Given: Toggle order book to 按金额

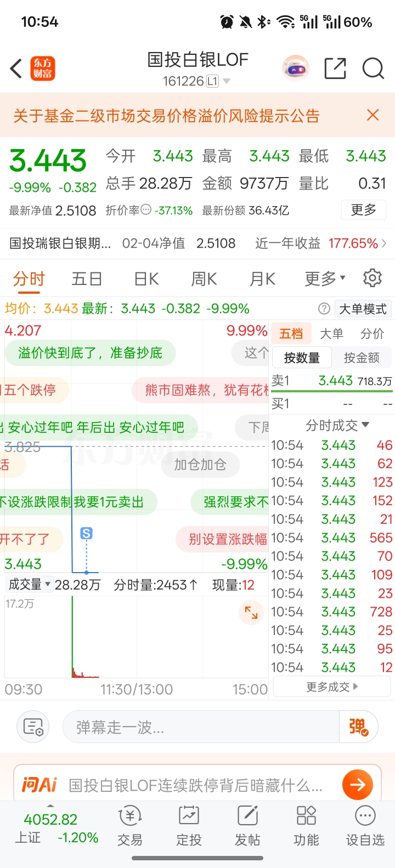Looking at the screenshot, I should 362,358.
